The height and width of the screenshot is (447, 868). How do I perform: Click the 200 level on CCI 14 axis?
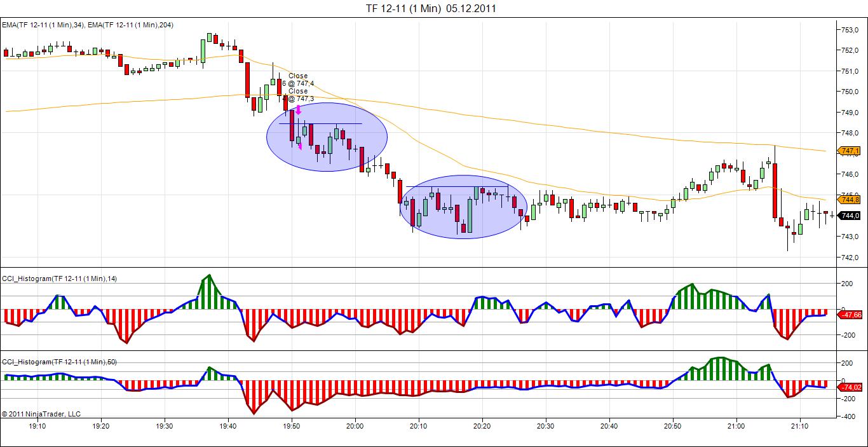[x=846, y=284]
